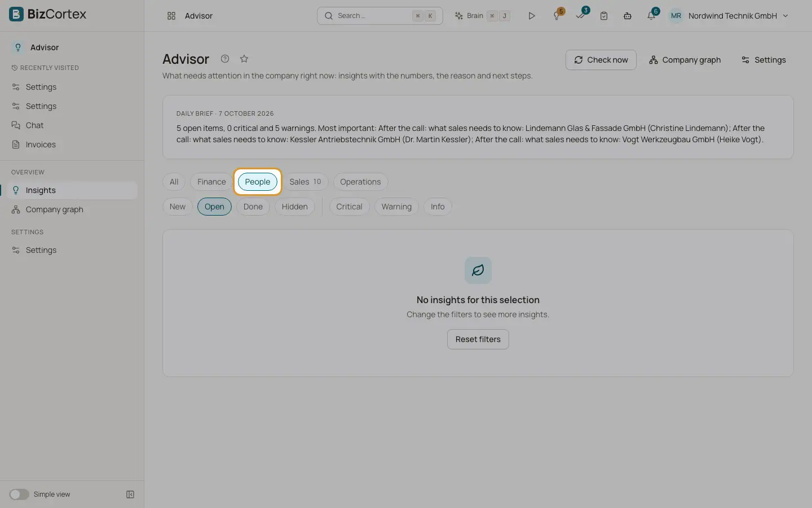Image resolution: width=812 pixels, height=508 pixels.
Task: Toggle the Info severity filter
Action: pyautogui.click(x=438, y=207)
